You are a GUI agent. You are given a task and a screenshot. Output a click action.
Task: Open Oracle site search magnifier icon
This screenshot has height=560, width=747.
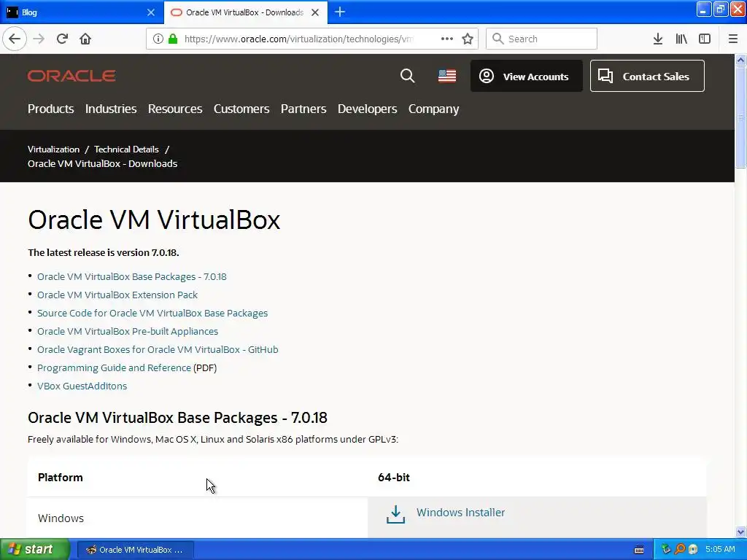(x=407, y=76)
